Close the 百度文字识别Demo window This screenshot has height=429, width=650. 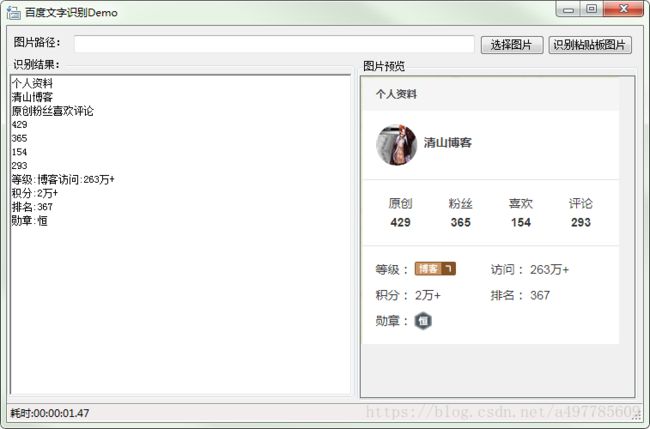pos(623,9)
